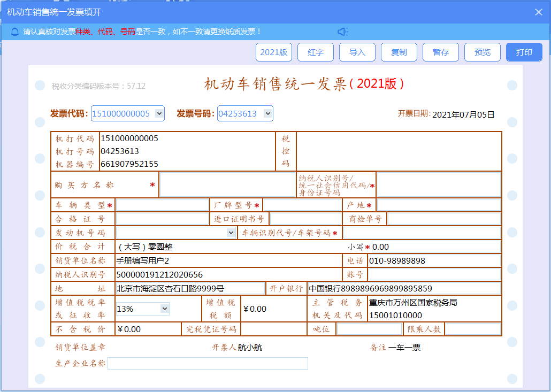Click the 不含税价 value ¥0.00
The height and width of the screenshot is (392, 551).
point(129,329)
